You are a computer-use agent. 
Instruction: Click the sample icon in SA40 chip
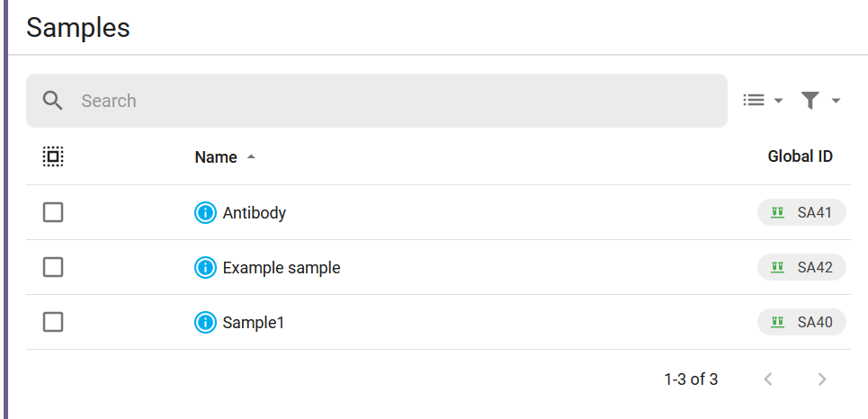point(778,322)
